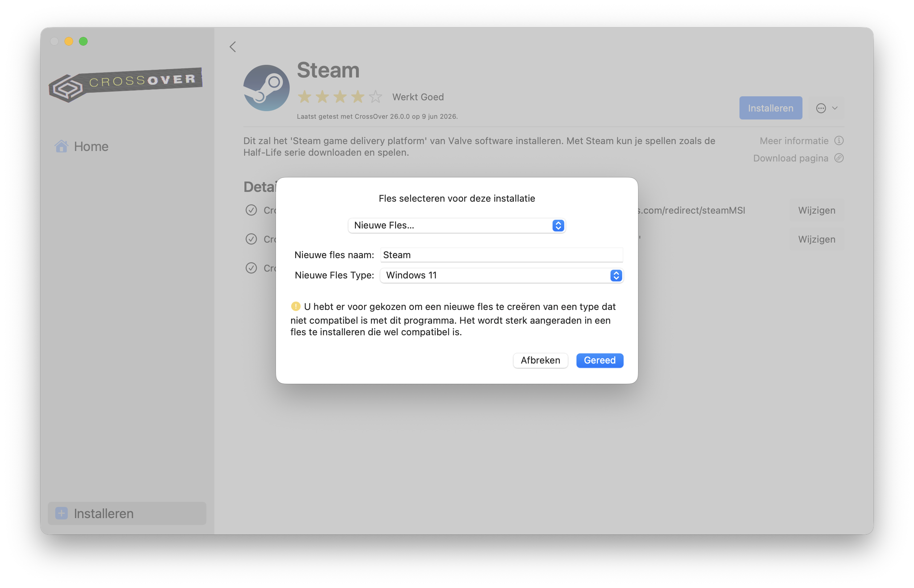Viewport: 914px width, 588px height.
Task: Click the Gereed button
Action: 599,360
